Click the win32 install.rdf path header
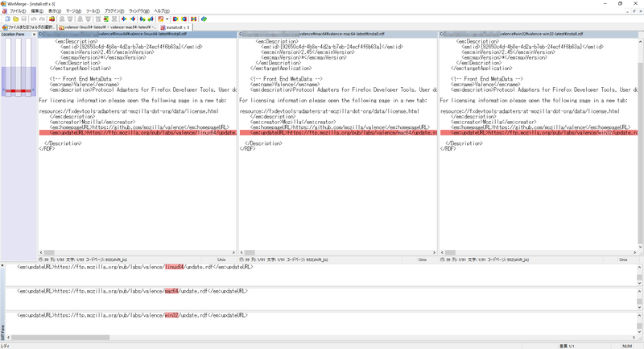 click(x=539, y=34)
